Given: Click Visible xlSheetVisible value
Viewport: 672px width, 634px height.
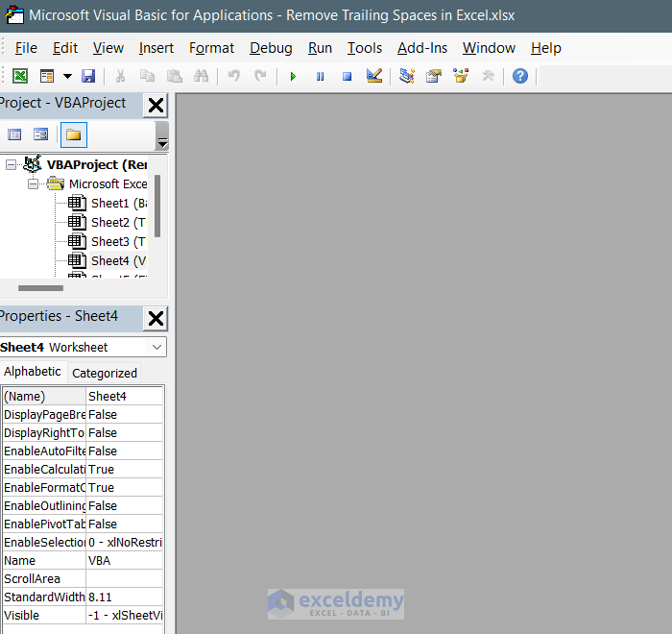Looking at the screenshot, I should [125, 615].
